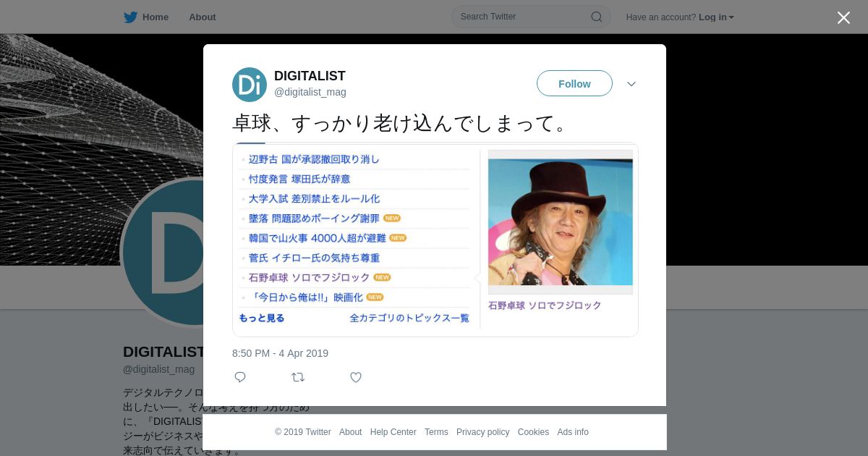Open Help Center footer link
The width and height of the screenshot is (868, 456).
click(x=393, y=432)
